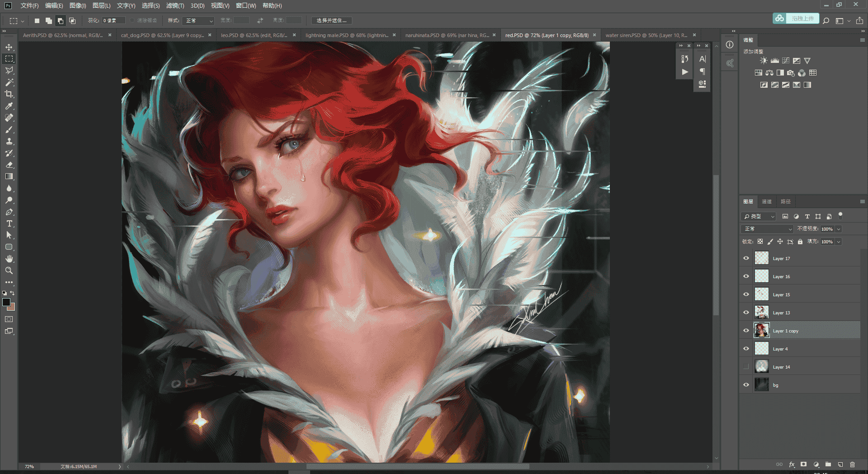Select the Crop tool

pos(9,94)
